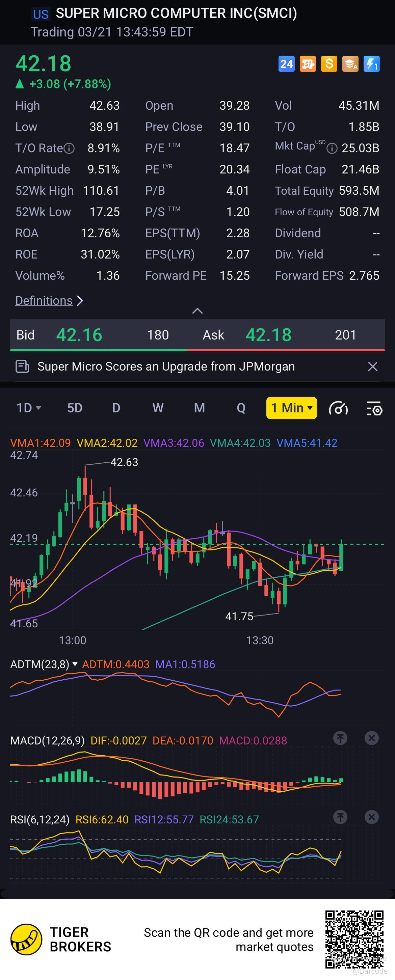Expand the 1D timeframe dropdown
The image size is (395, 980).
pos(29,408)
